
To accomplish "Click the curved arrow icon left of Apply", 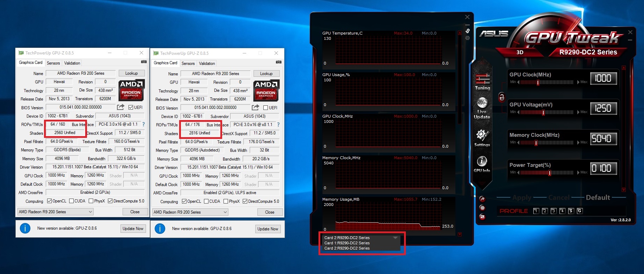I will 482,199.
